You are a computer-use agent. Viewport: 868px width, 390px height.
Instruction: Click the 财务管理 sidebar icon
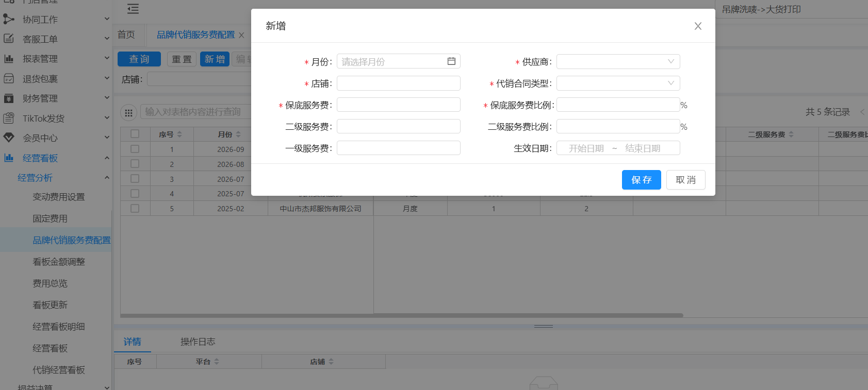(x=9, y=98)
